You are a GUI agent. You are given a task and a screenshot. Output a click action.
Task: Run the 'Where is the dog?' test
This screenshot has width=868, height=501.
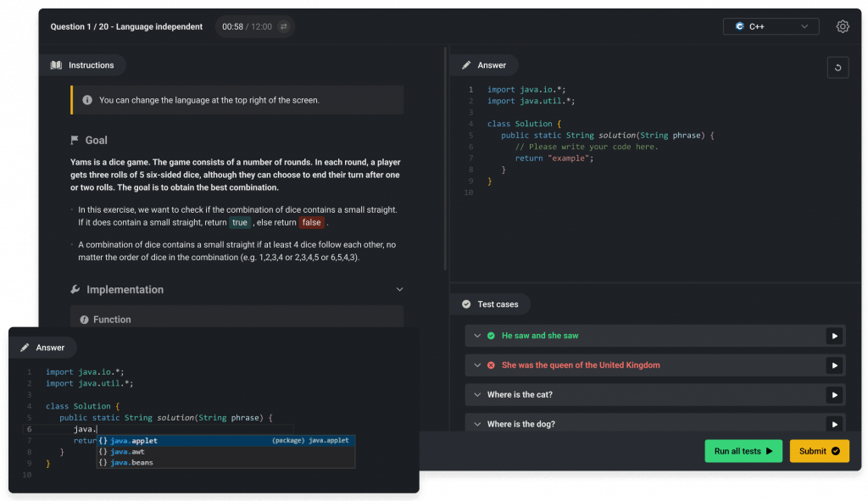coord(835,424)
